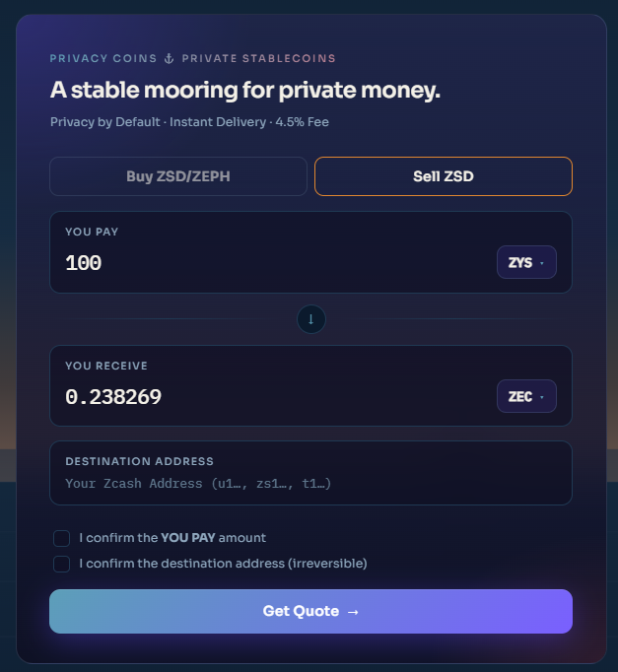The width and height of the screenshot is (618, 672).
Task: Click the PRIVATE STABLECOINS header text
Action: tap(259, 58)
